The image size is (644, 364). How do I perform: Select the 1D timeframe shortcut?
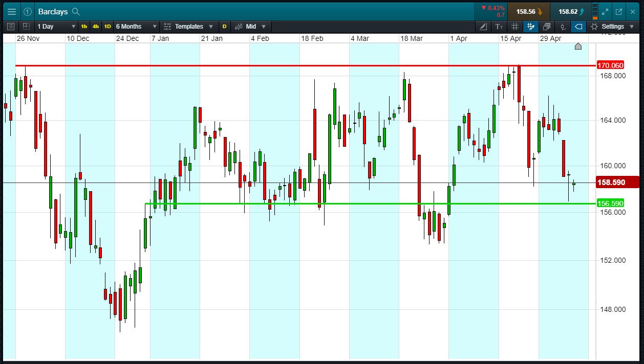pyautogui.click(x=108, y=27)
